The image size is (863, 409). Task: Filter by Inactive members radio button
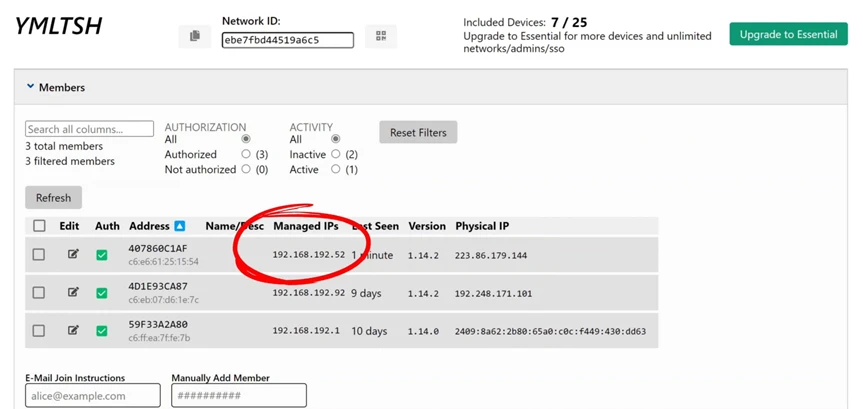[x=336, y=154]
